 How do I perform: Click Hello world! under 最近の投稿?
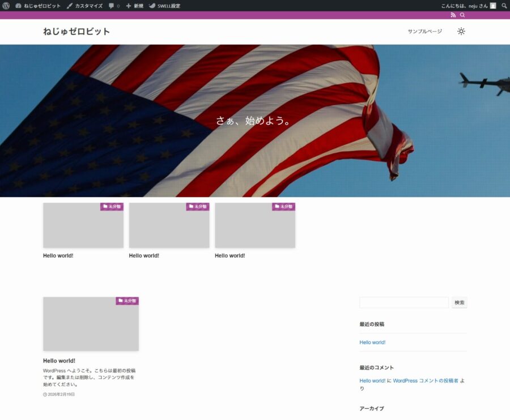[x=372, y=342]
